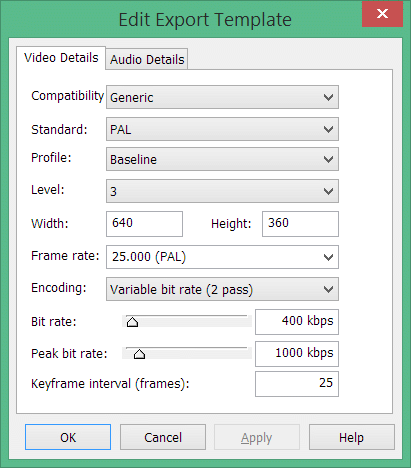Click the Apply button
This screenshot has height=468, width=411.
(257, 437)
